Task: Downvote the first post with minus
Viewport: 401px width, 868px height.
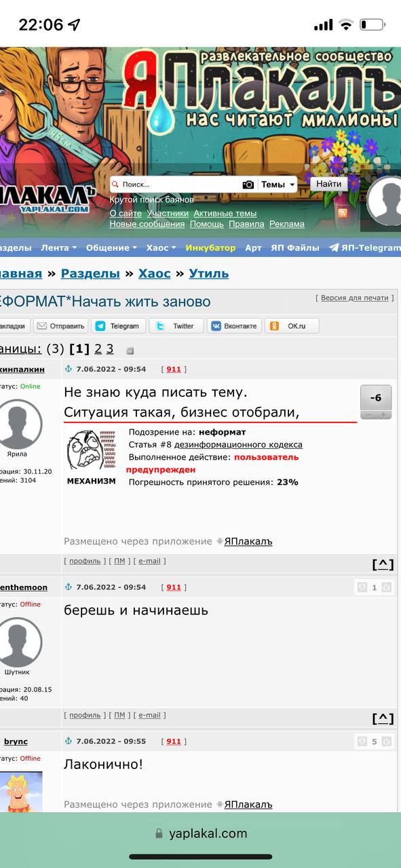Action: pyautogui.click(x=368, y=414)
